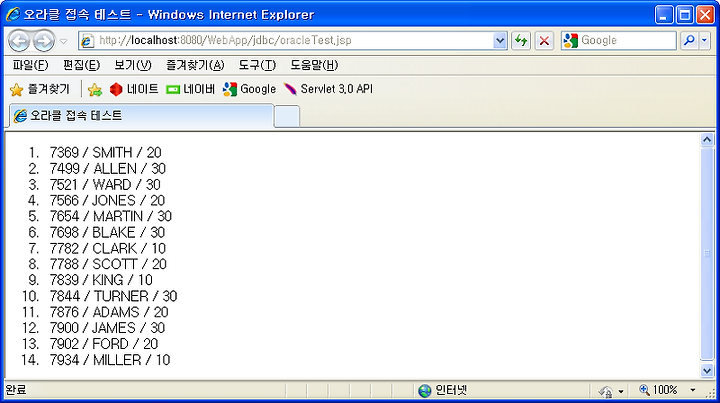Open the security status dropdown arrow

(621, 392)
